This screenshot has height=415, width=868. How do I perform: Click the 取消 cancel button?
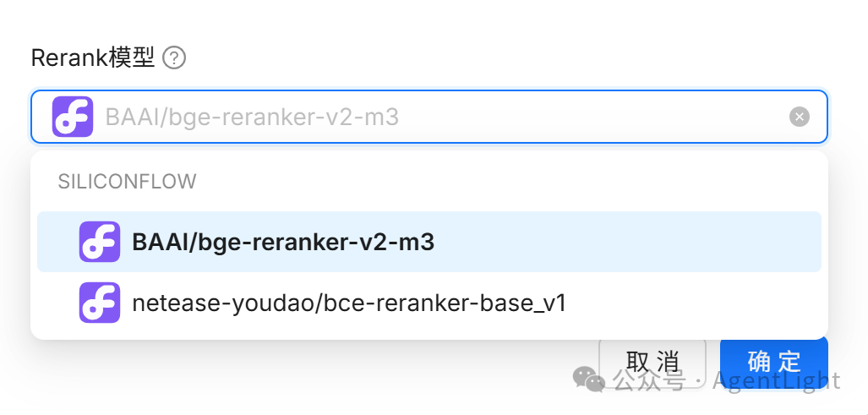(x=652, y=362)
